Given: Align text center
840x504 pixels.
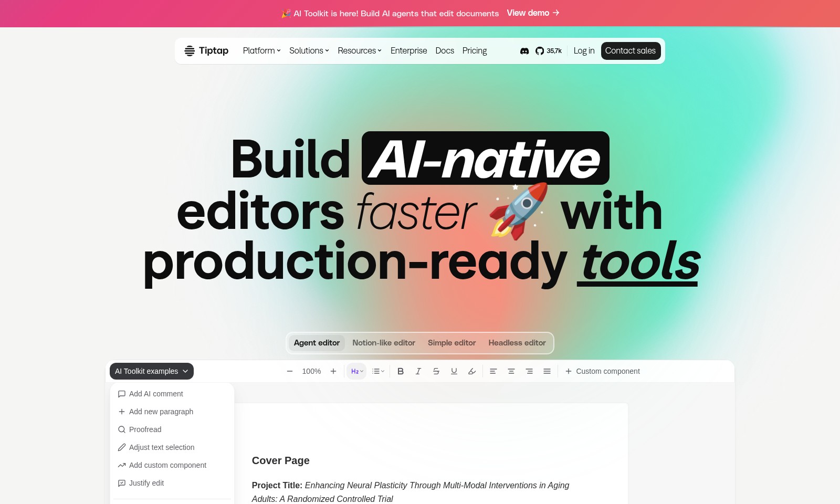Looking at the screenshot, I should point(511,371).
